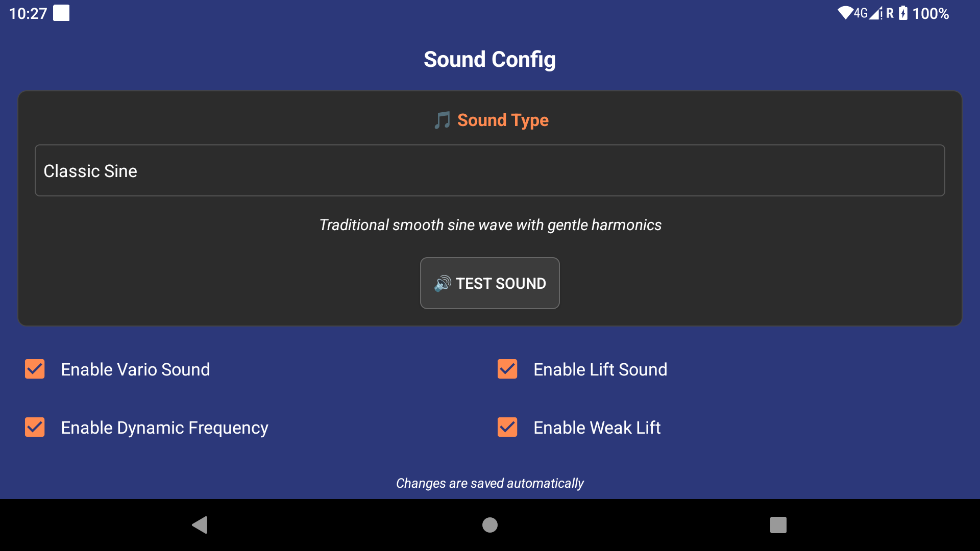The height and width of the screenshot is (551, 980).
Task: Tap the sine wave description text
Action: click(x=490, y=225)
